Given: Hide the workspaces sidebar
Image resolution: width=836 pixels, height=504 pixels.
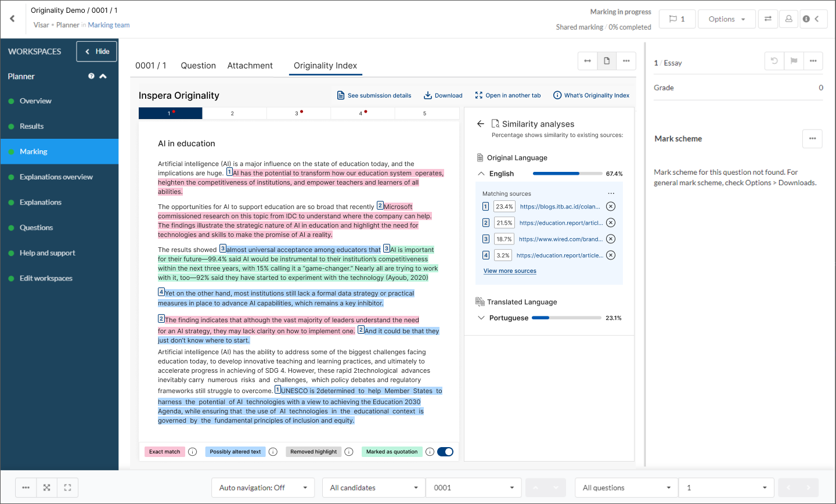Looking at the screenshot, I should pyautogui.click(x=96, y=51).
